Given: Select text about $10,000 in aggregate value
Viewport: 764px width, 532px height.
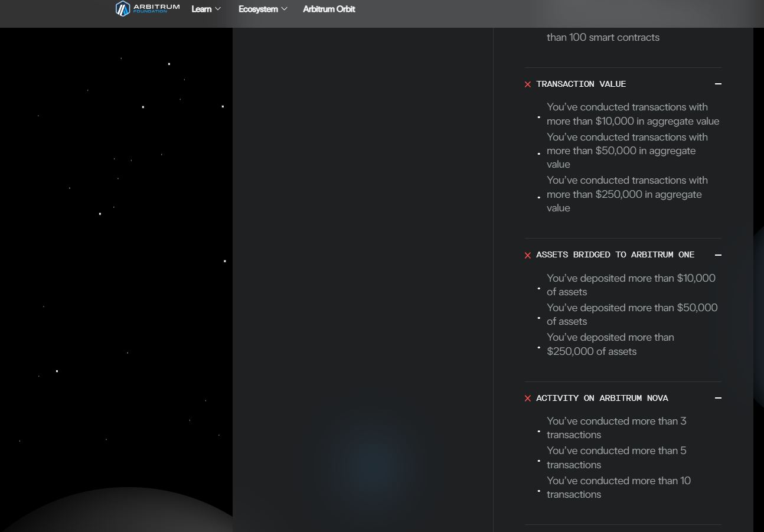Looking at the screenshot, I should coord(633,114).
